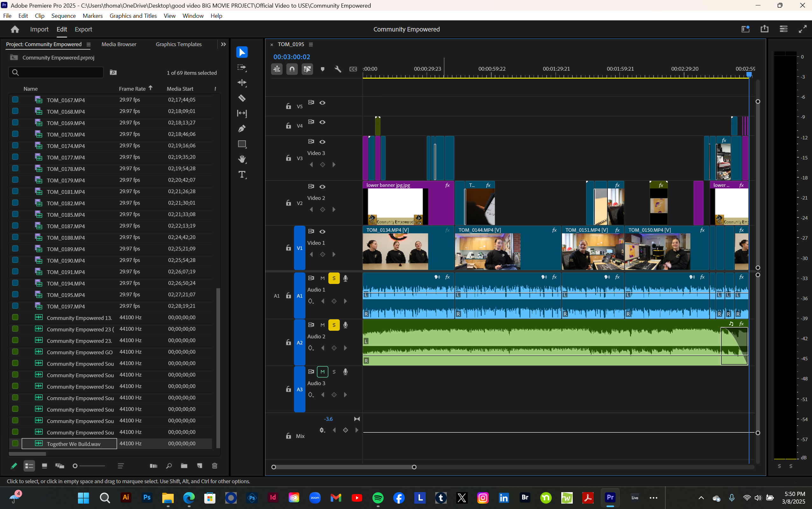The height and width of the screenshot is (509, 812).
Task: Click the Ripple Edit tool
Action: pyautogui.click(x=242, y=83)
